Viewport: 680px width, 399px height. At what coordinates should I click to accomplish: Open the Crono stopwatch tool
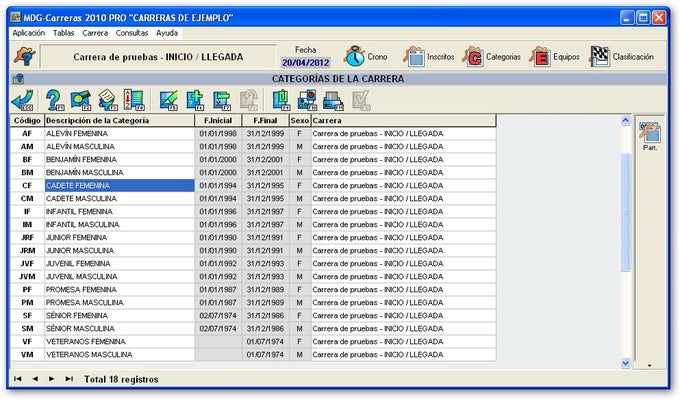(x=366, y=56)
